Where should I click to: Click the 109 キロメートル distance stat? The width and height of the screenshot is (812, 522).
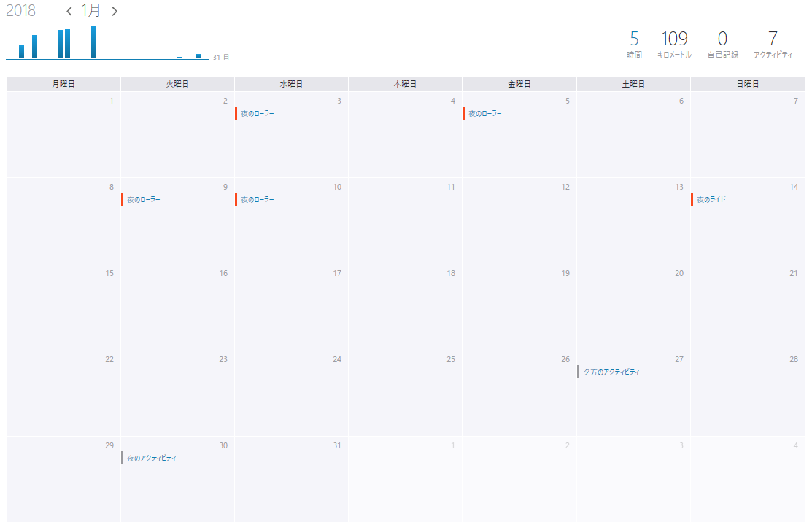click(674, 44)
